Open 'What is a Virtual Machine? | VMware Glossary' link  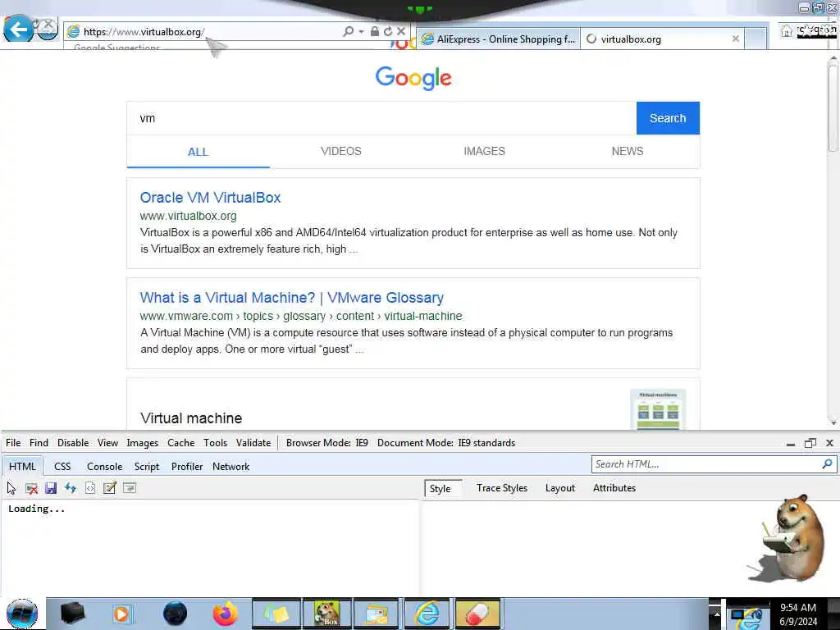point(292,298)
